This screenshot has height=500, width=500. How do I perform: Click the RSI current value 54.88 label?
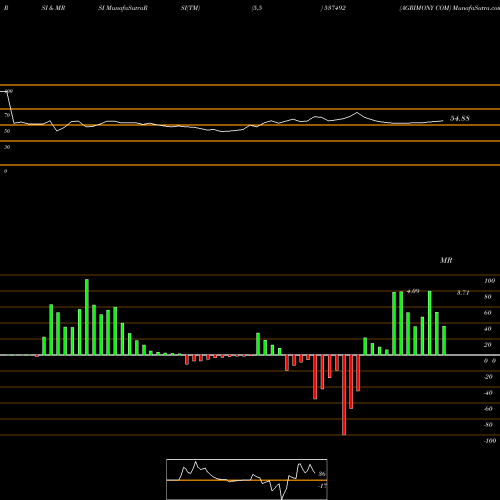click(x=460, y=118)
